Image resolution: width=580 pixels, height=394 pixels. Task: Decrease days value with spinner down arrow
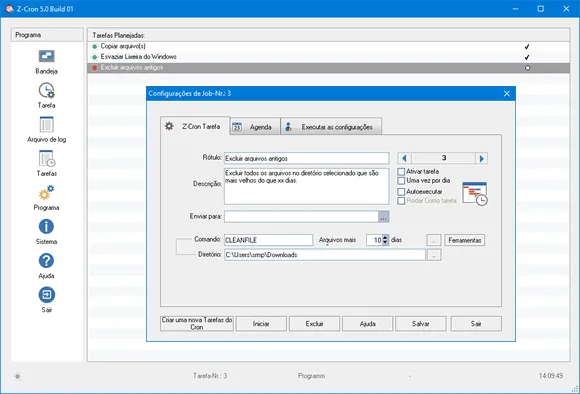tap(385, 243)
